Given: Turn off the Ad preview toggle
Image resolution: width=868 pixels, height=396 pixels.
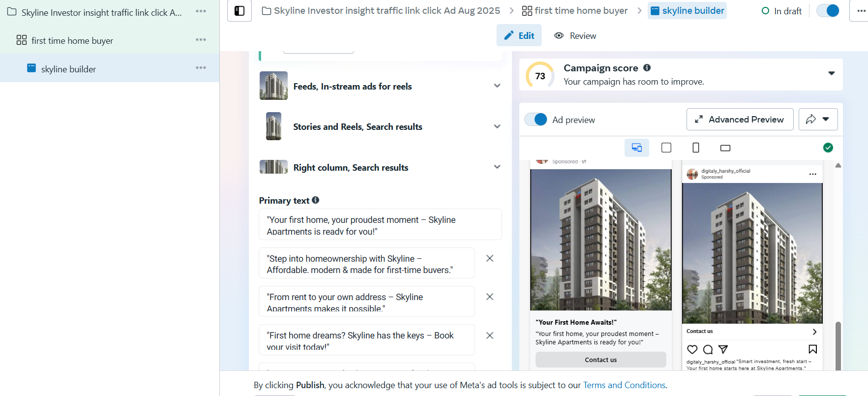Looking at the screenshot, I should coord(536,120).
